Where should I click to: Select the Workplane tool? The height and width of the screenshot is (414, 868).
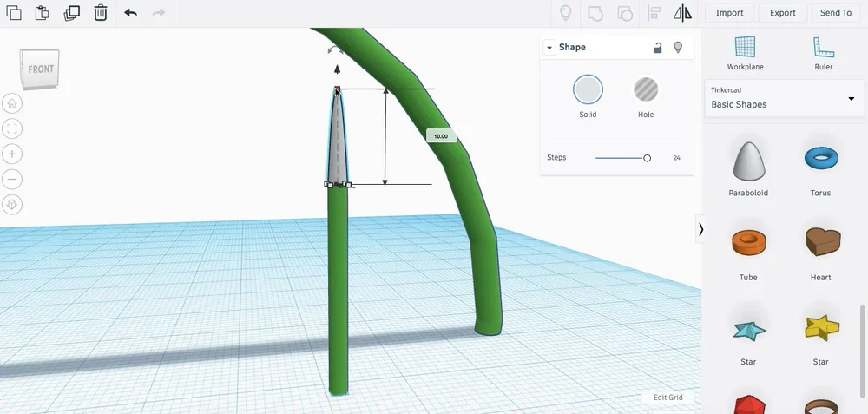[x=745, y=53]
